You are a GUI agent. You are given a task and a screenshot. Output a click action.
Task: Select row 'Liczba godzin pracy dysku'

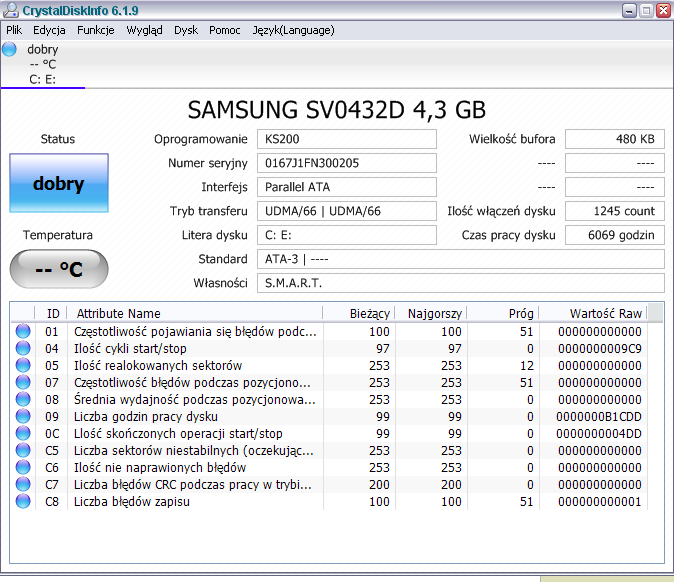tap(329, 417)
